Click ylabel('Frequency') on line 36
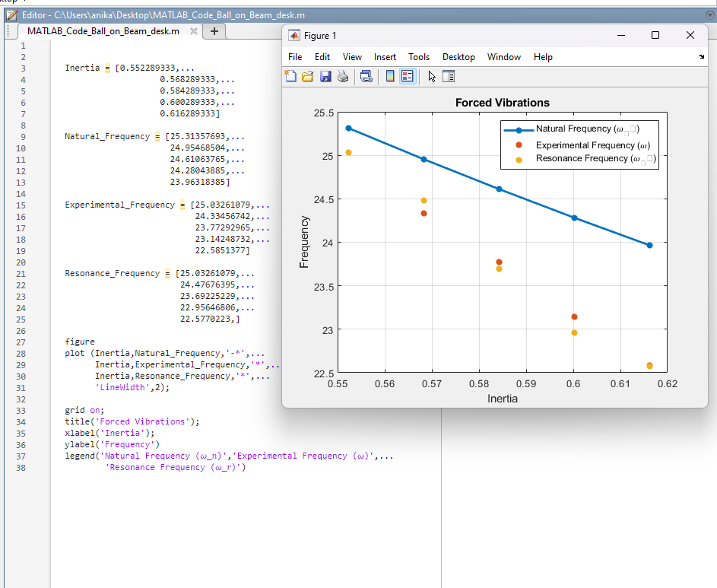The width and height of the screenshot is (717, 588). pos(112,444)
